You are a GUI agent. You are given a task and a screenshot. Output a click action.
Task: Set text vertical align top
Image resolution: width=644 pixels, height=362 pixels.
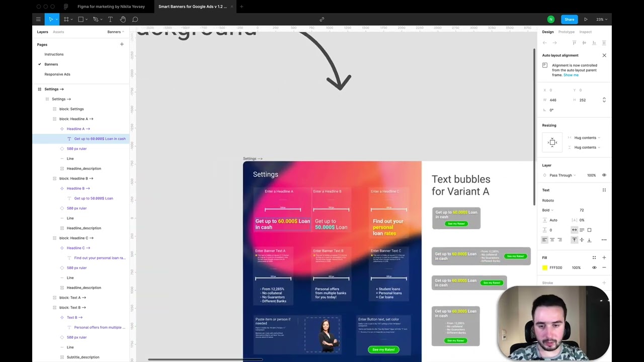click(x=575, y=240)
